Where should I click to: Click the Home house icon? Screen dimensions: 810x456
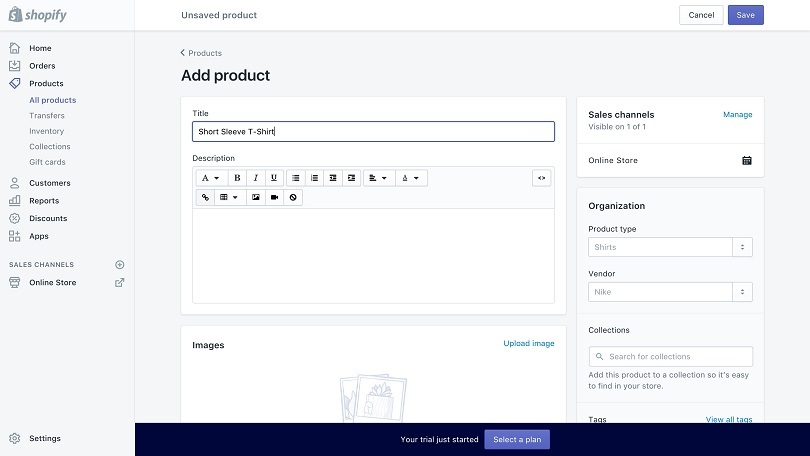coord(14,48)
